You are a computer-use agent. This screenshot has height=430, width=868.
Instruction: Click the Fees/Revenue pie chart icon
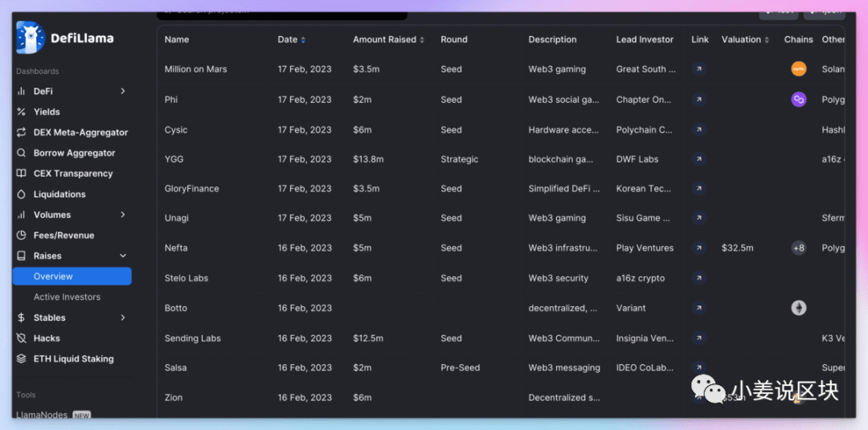click(21, 235)
